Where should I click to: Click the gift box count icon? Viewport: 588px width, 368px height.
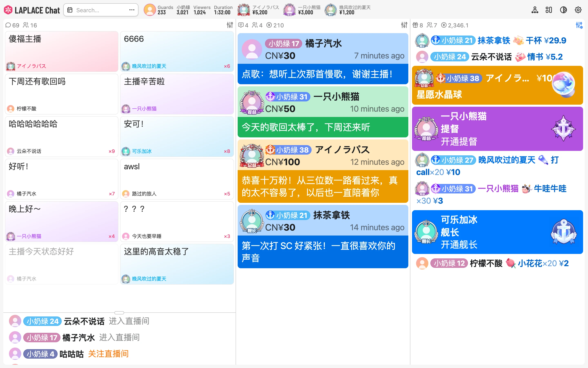415,25
